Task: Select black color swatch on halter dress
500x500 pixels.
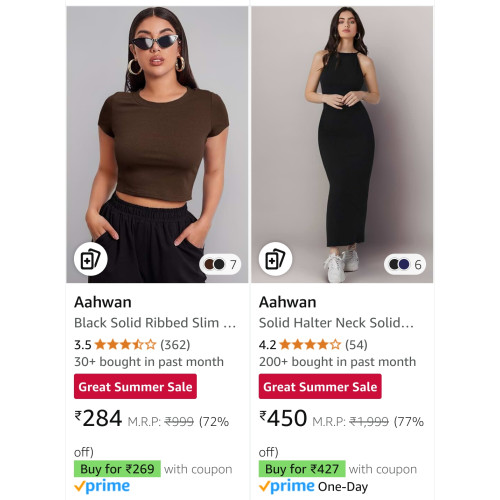Action: pos(394,264)
